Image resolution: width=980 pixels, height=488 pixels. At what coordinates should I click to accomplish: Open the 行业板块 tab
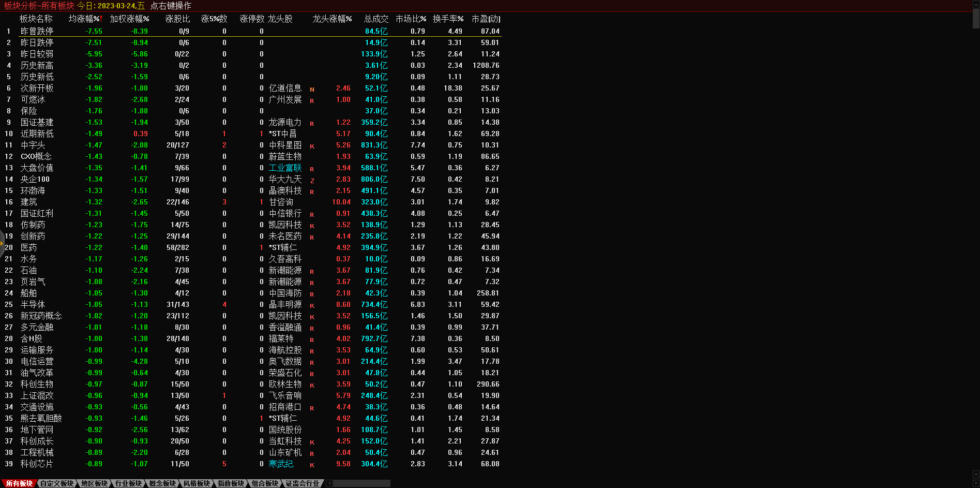128,483
